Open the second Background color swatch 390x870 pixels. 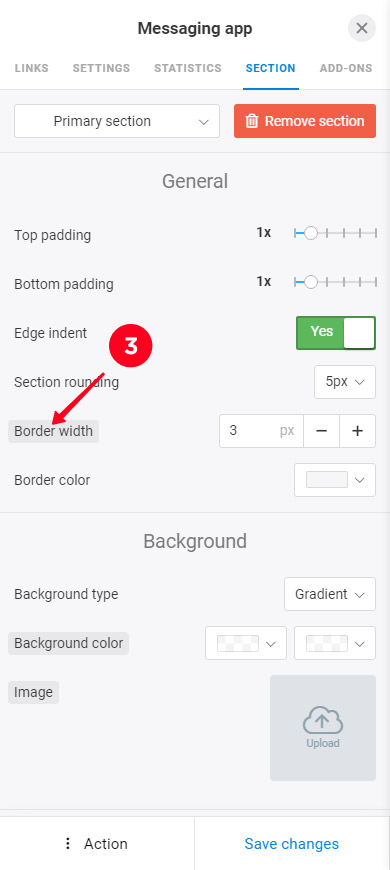click(335, 643)
